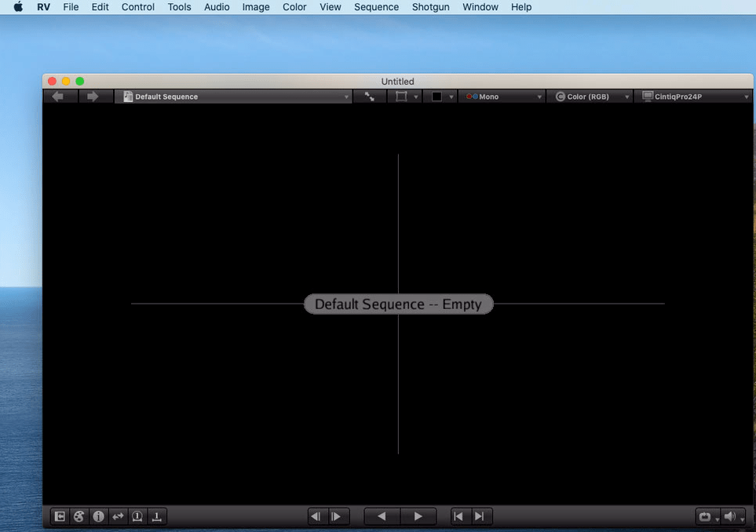Click the back navigation arrow in the toolbar
Screen dimensions: 756x532
point(60,96)
